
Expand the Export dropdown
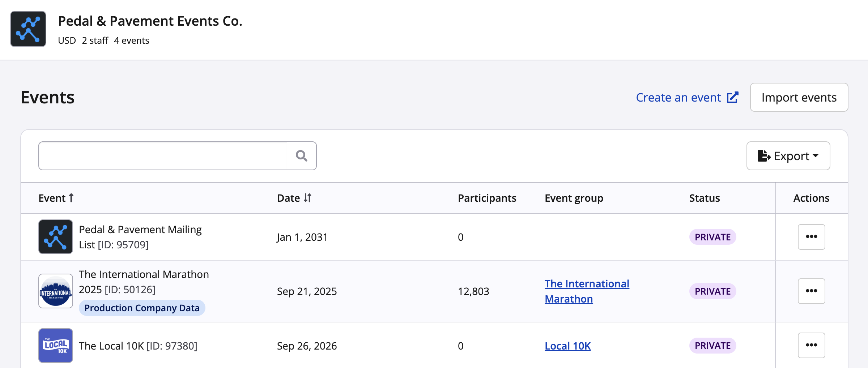(x=788, y=156)
